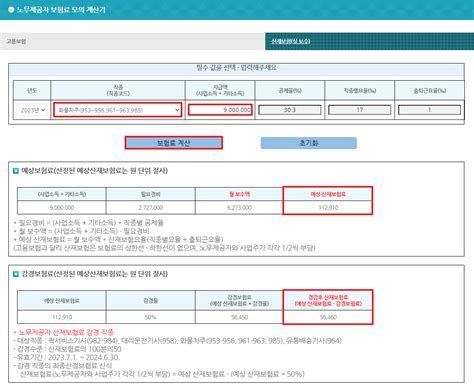The image size is (474, 386).
Task: Click the 년도 column header
Action: (x=32, y=90)
